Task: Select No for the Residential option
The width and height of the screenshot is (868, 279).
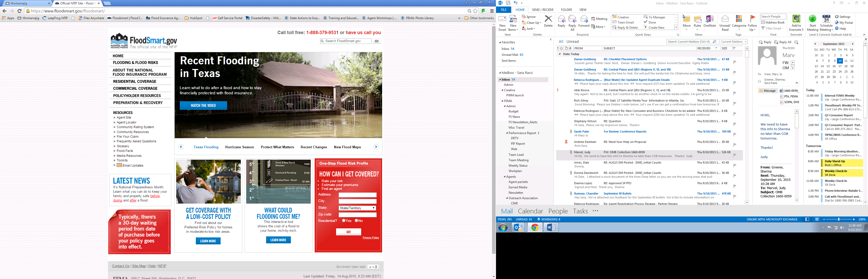Action: click(356, 221)
